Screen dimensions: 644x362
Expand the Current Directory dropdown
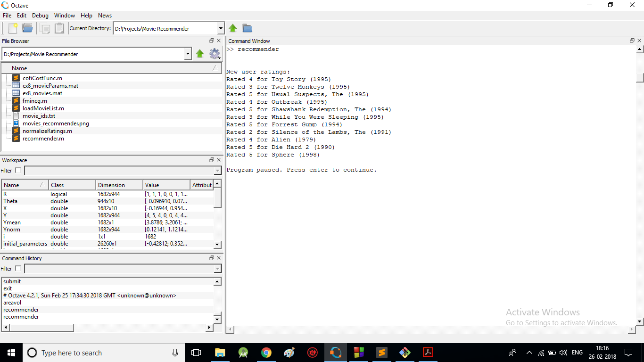point(221,28)
